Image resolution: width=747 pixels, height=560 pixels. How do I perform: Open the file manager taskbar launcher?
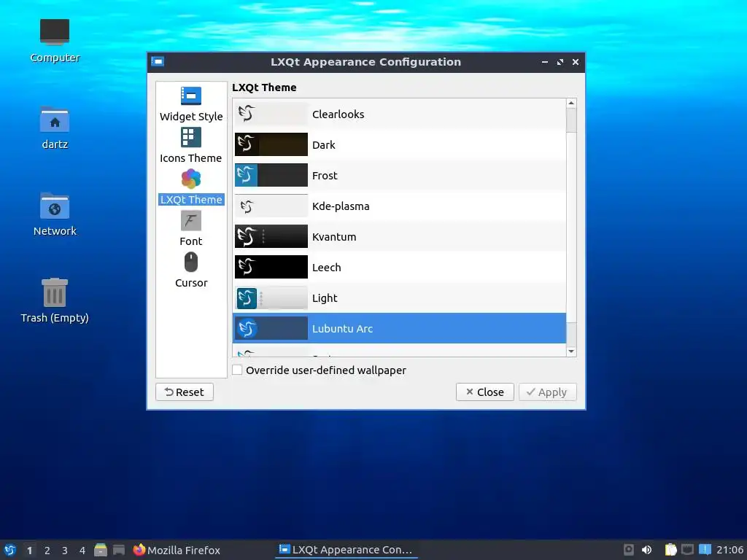(101, 550)
